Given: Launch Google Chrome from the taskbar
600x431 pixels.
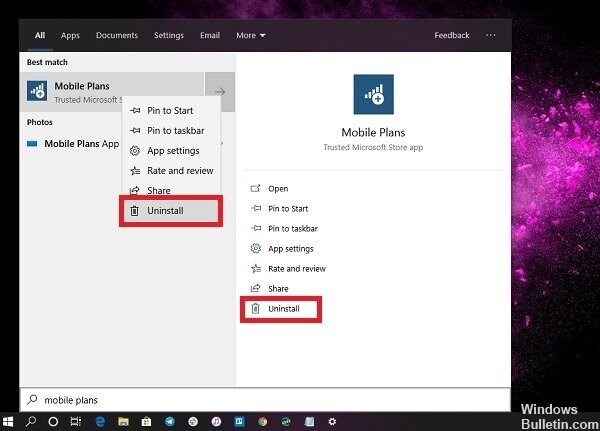Looking at the screenshot, I should pyautogui.click(x=262, y=422).
